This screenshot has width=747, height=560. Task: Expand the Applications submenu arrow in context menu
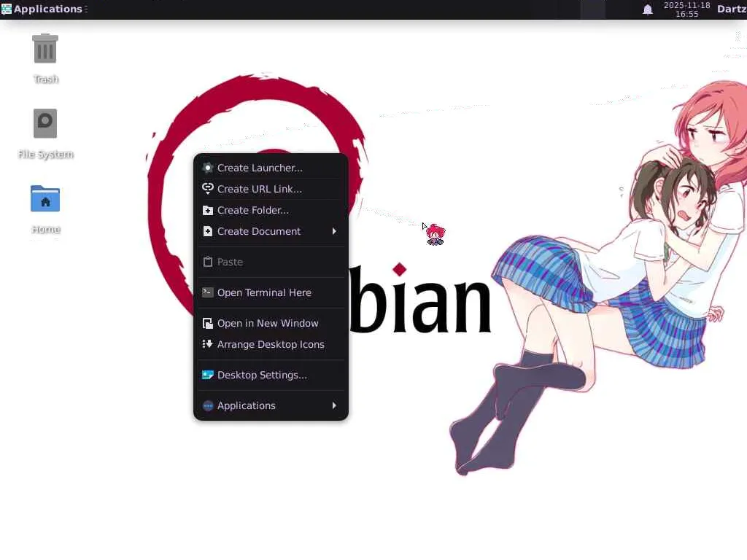pyautogui.click(x=334, y=405)
